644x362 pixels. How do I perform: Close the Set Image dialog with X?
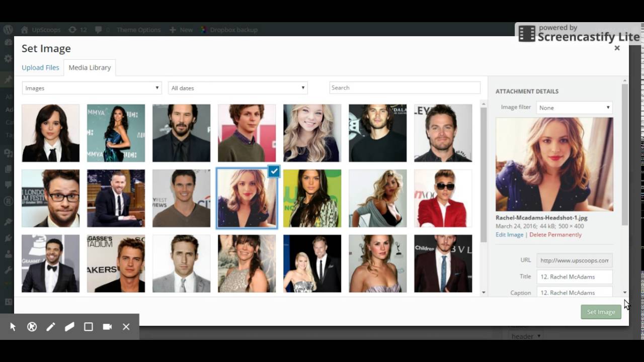(617, 48)
